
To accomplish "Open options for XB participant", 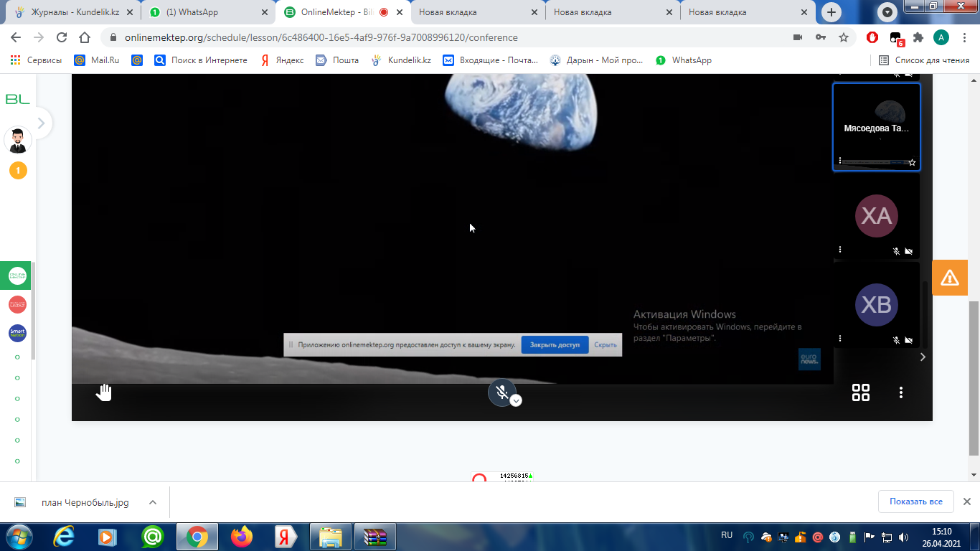I will [840, 339].
